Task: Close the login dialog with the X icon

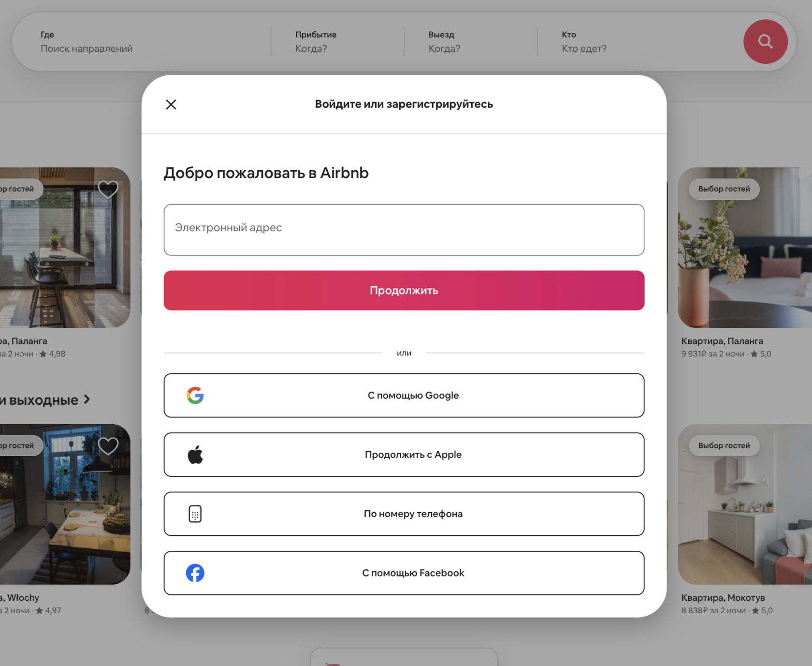Action: pyautogui.click(x=171, y=104)
